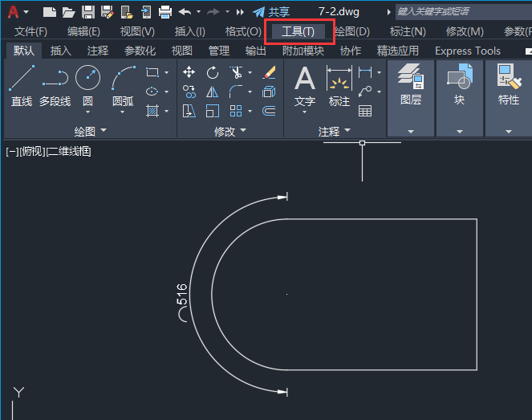This screenshot has height=420, width=532.
Task: Switch to the Parametric (参数化) ribbon tab
Action: click(140, 51)
